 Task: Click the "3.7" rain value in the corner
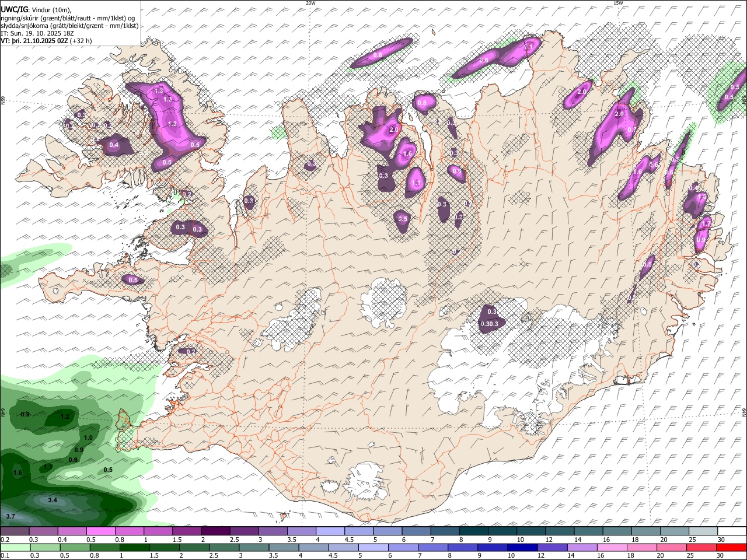[x=11, y=516]
